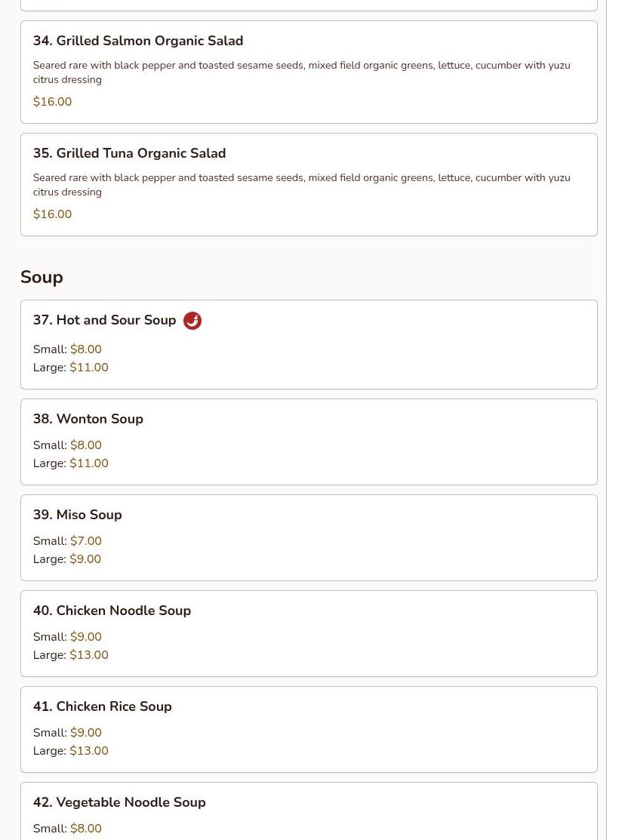Click Miso Soup small $7.00 price
622x840 pixels.
(x=86, y=541)
